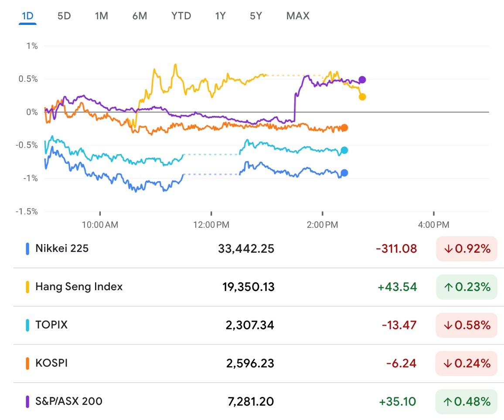Viewport: 504px width, 420px height.
Task: Click the 1% y-axis label
Action: pyautogui.click(x=32, y=46)
